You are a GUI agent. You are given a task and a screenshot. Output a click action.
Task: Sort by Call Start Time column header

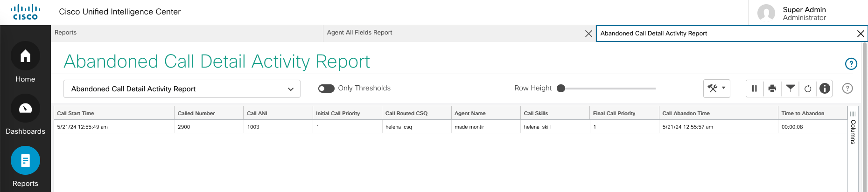tap(76, 113)
